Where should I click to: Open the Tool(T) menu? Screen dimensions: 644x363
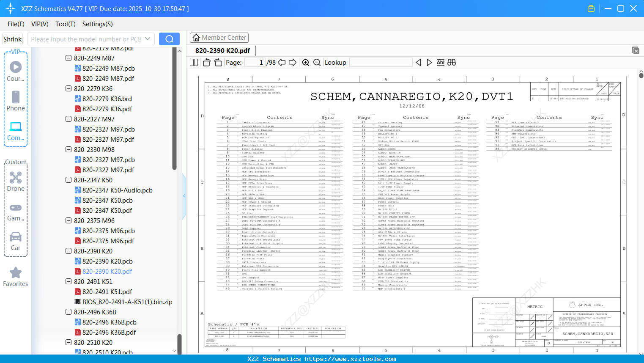tap(66, 24)
